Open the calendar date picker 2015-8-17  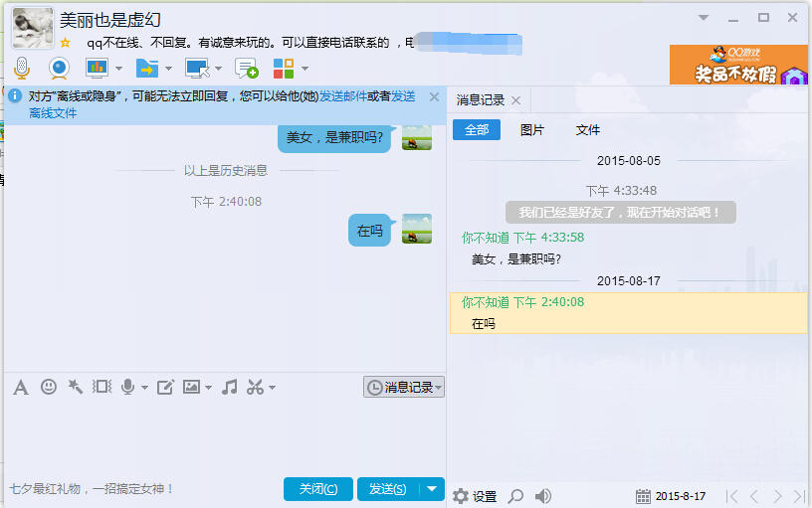pos(671,496)
